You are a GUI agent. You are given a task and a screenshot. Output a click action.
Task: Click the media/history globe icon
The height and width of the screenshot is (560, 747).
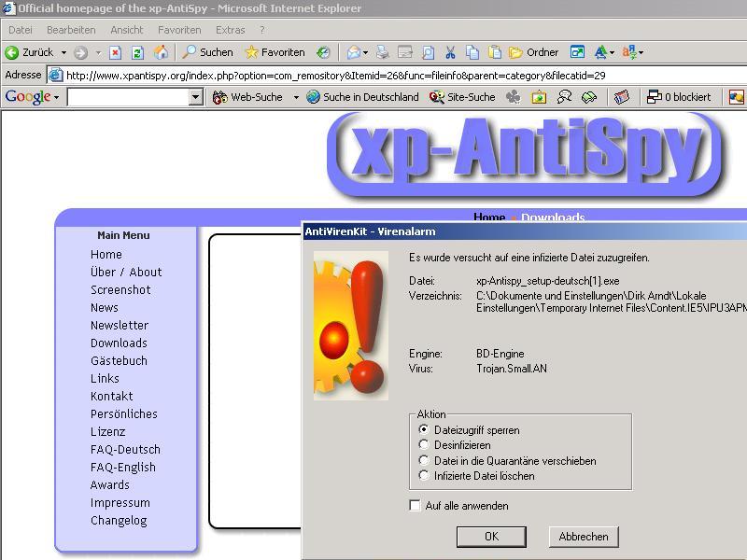[x=323, y=52]
